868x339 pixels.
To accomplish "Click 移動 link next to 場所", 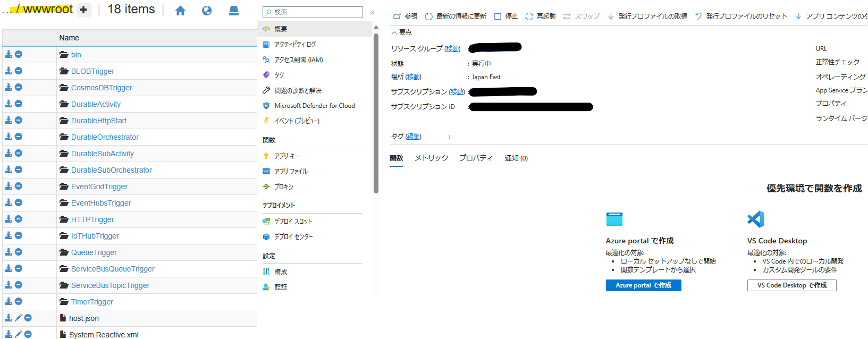I will (x=413, y=77).
